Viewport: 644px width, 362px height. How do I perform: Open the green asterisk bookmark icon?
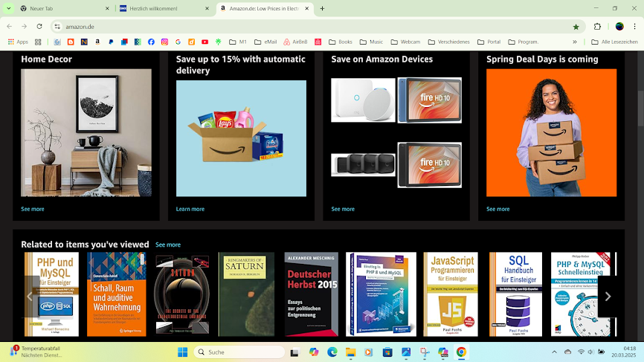point(219,42)
